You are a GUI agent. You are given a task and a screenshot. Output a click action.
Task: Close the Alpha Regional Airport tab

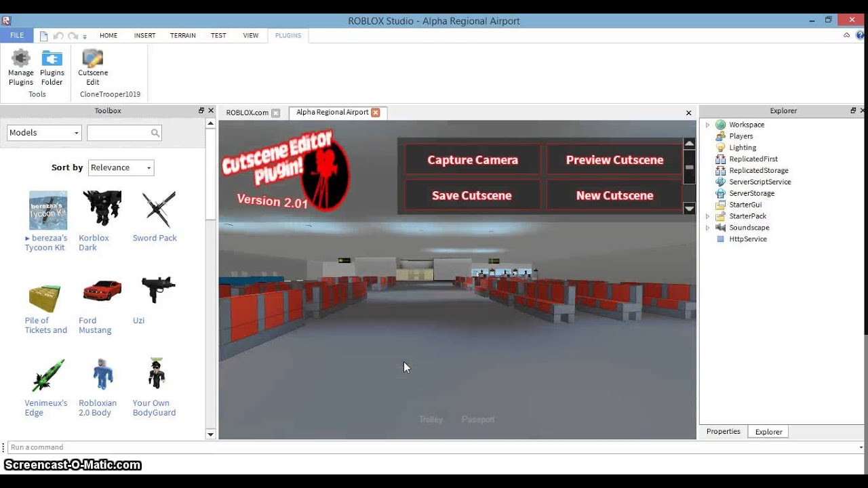click(376, 113)
